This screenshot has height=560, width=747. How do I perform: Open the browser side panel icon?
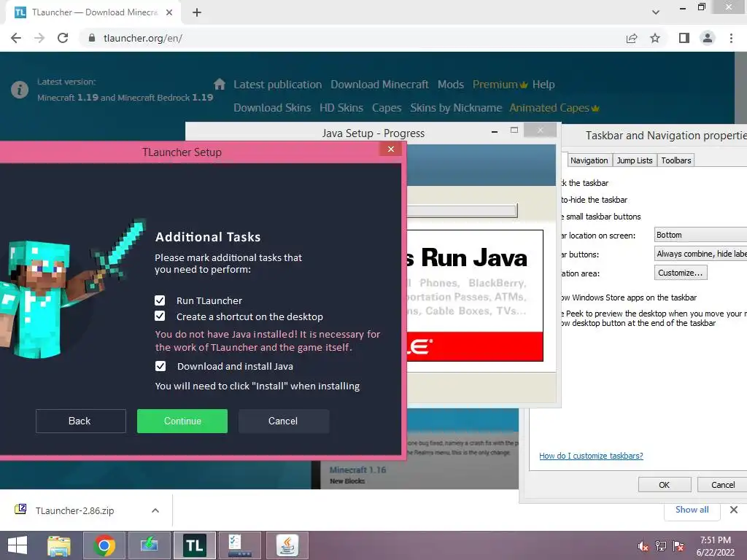(684, 38)
